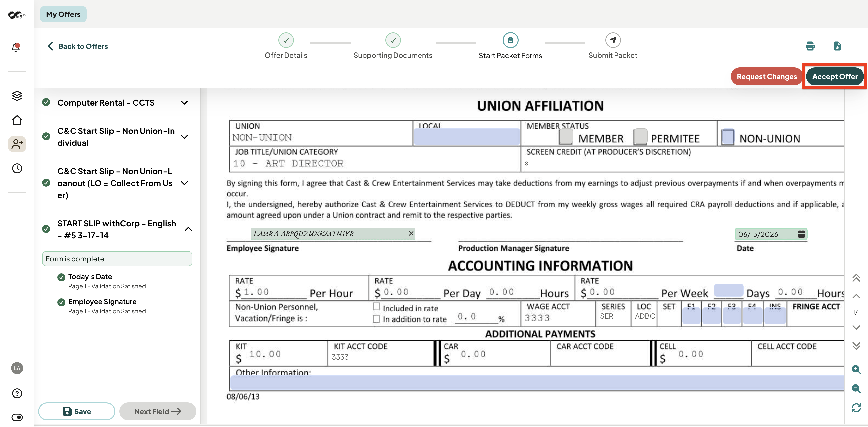The height and width of the screenshot is (427, 868).
Task: Zoom out of the document
Action: coord(856,389)
